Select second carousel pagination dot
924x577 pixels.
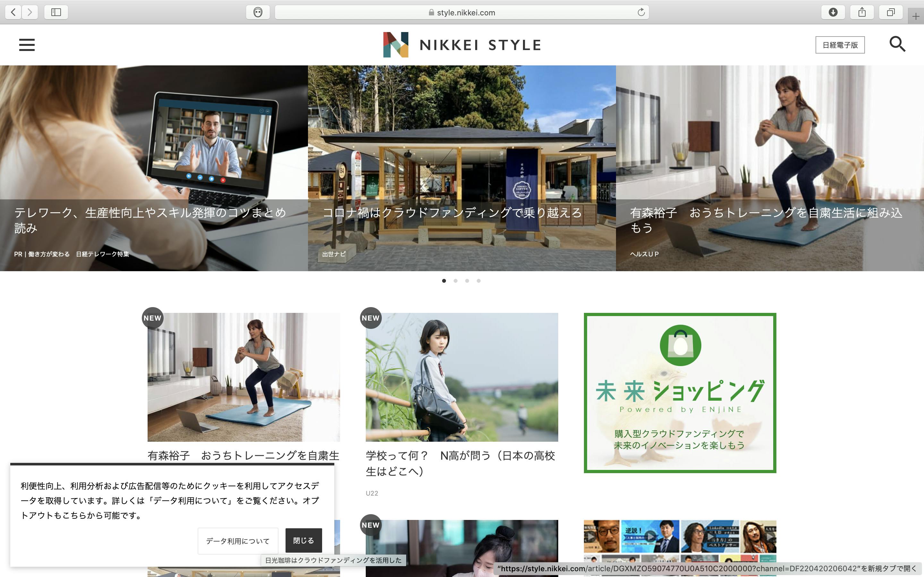coord(456,281)
